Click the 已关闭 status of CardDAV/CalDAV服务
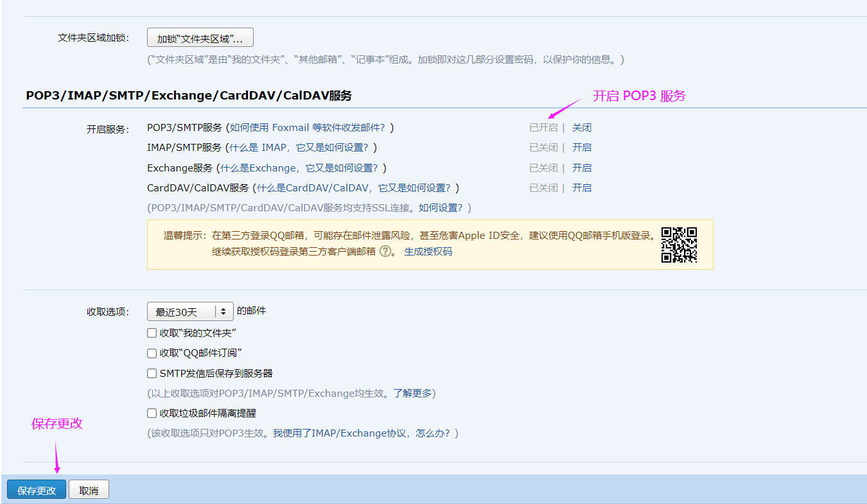867x504 pixels. [543, 187]
